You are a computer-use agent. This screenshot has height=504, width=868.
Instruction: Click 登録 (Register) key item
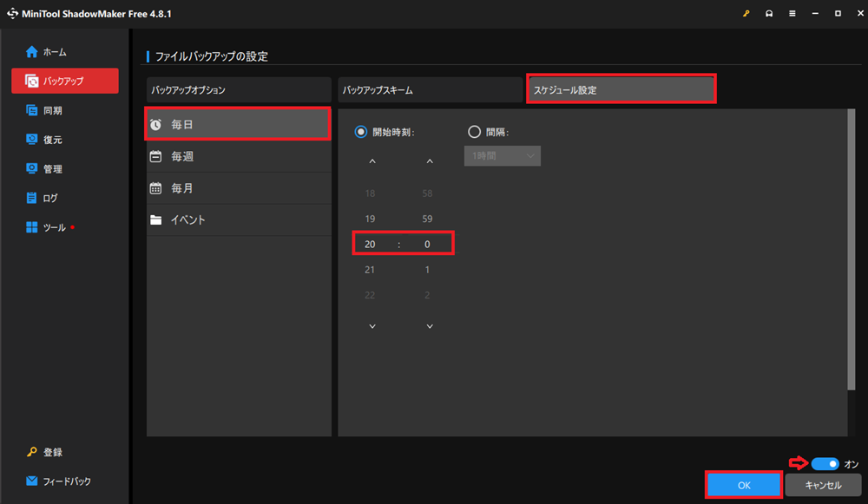44,452
